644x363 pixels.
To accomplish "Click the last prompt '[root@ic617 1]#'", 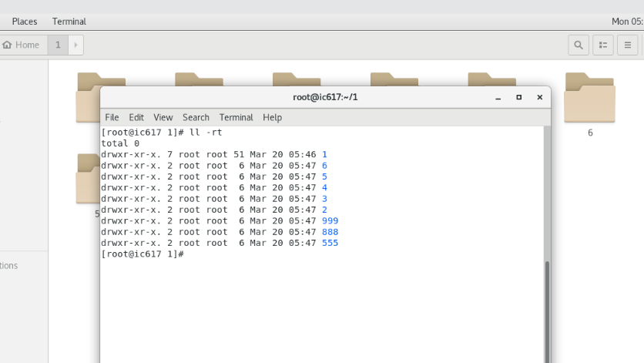I will (x=143, y=254).
